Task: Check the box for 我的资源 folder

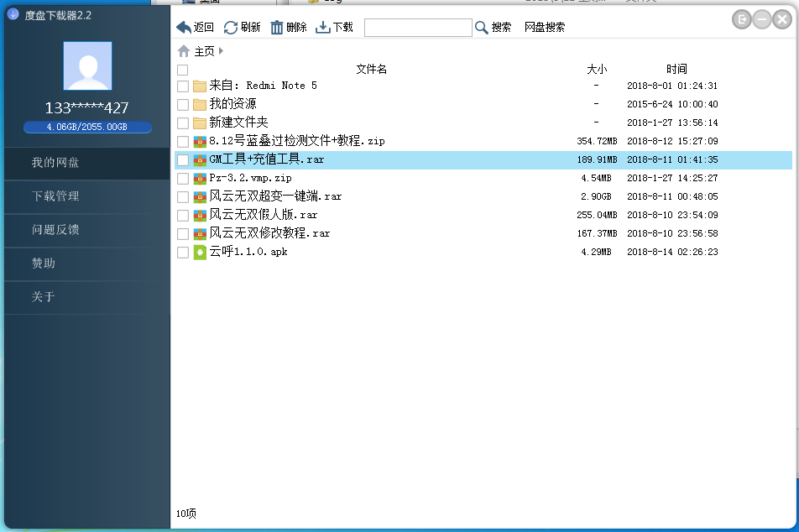Action: 182,104
